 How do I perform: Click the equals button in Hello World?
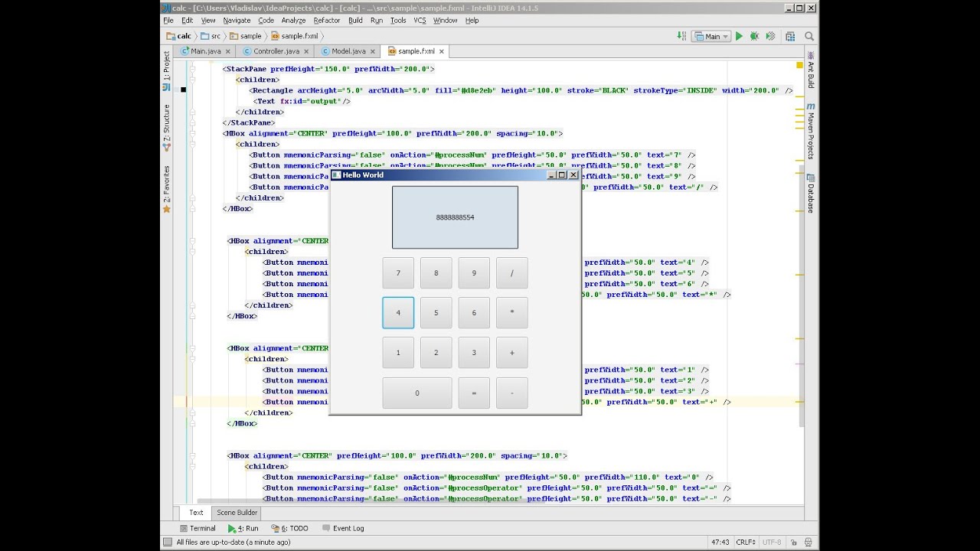[x=474, y=393]
